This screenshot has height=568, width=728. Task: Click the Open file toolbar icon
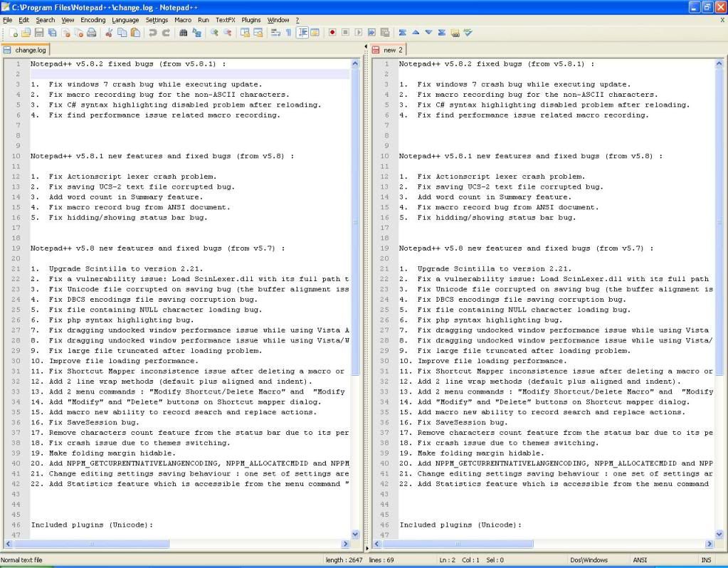(x=26, y=33)
